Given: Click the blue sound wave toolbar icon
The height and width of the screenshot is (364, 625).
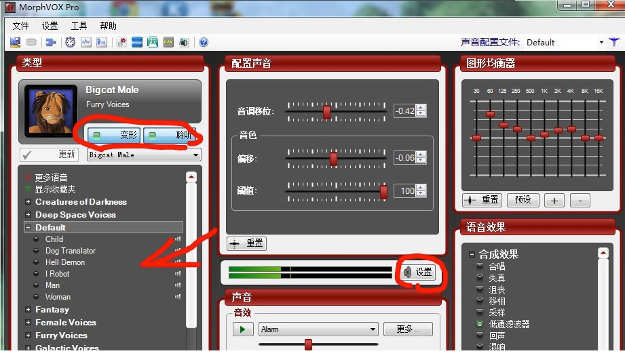Looking at the screenshot, I should [136, 42].
